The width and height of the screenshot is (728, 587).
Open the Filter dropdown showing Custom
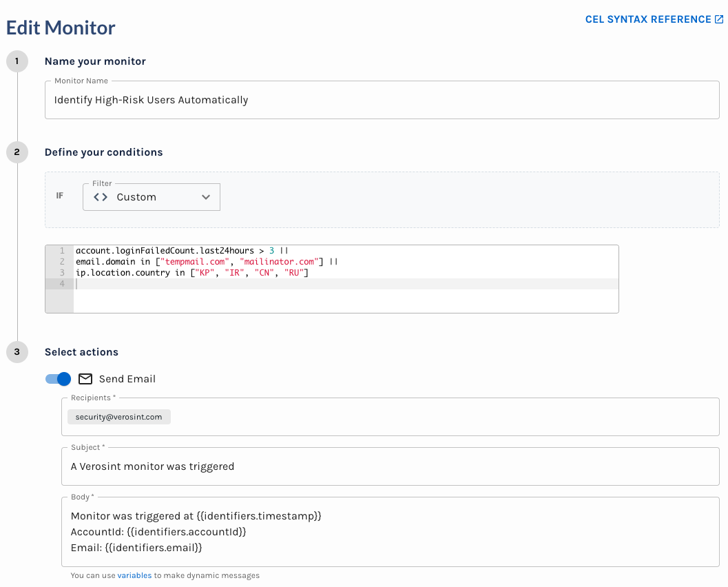152,197
